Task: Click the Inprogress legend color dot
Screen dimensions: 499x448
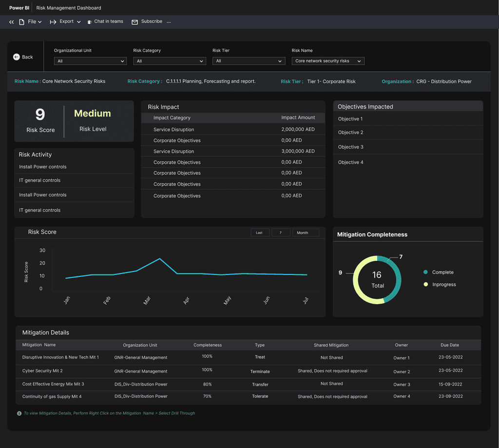Action: click(x=425, y=284)
